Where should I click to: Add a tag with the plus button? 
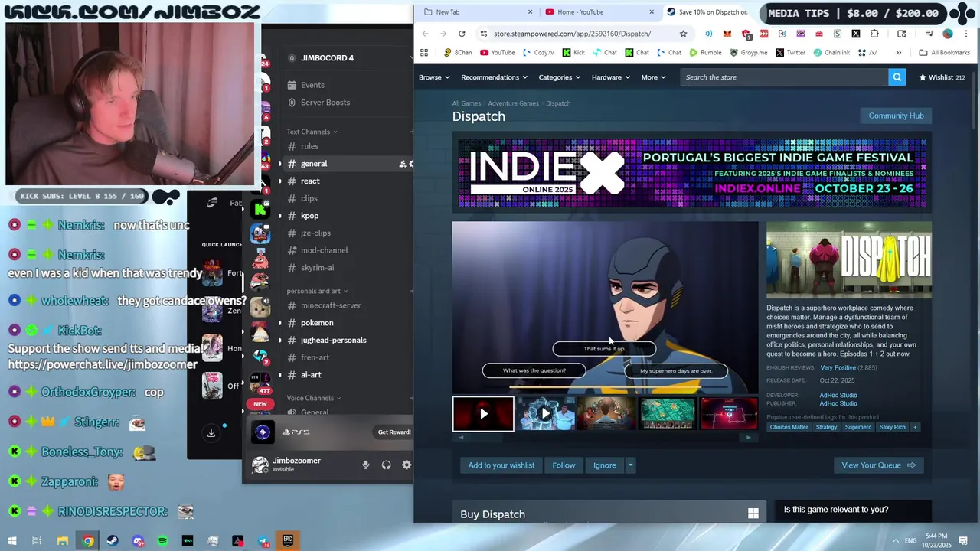tap(915, 427)
